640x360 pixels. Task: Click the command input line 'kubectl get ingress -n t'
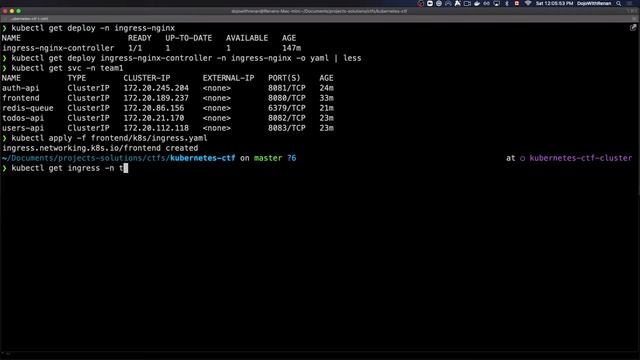68,168
